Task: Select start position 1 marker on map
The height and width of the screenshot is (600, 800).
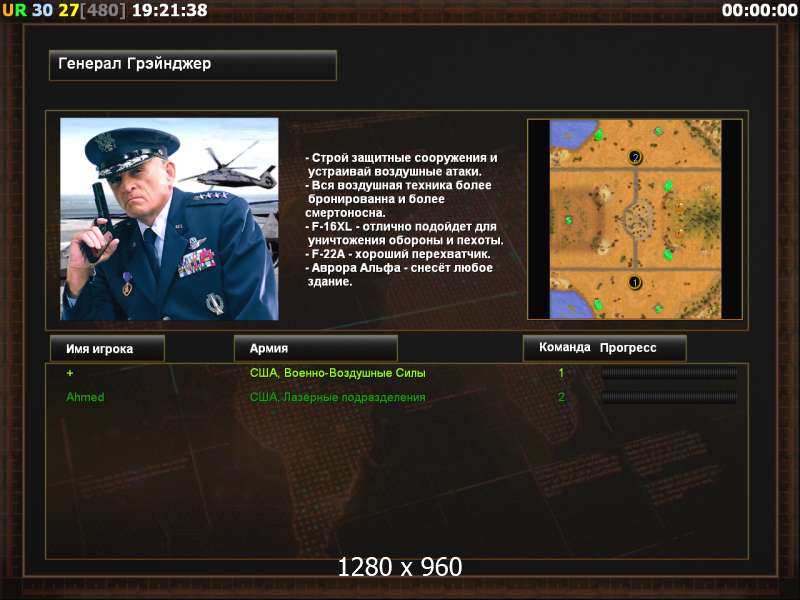Action: point(635,282)
